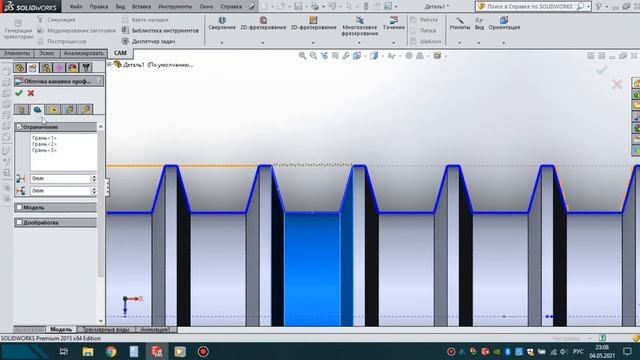Open the Многоосевое фрезерование tool
Viewport: 640px width, 360px height.
(x=359, y=26)
